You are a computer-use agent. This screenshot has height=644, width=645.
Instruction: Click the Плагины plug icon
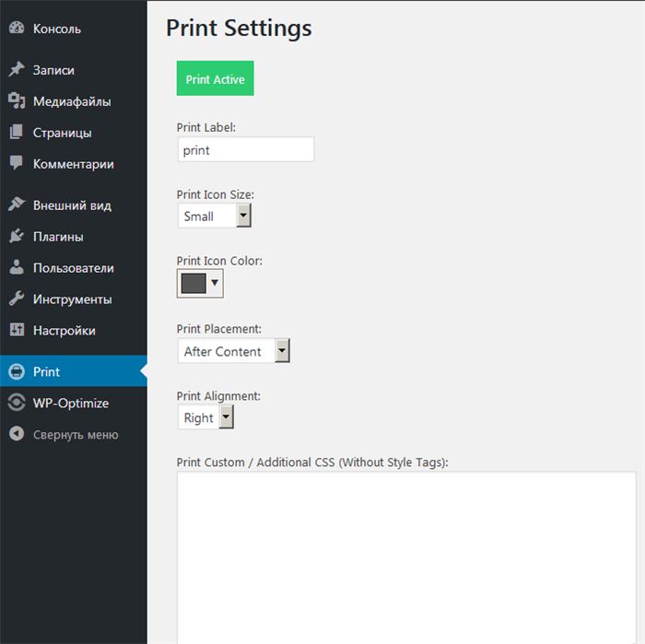click(x=17, y=236)
